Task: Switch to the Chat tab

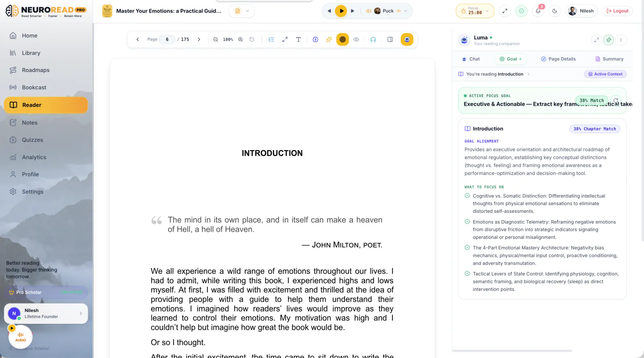Action: [471, 59]
